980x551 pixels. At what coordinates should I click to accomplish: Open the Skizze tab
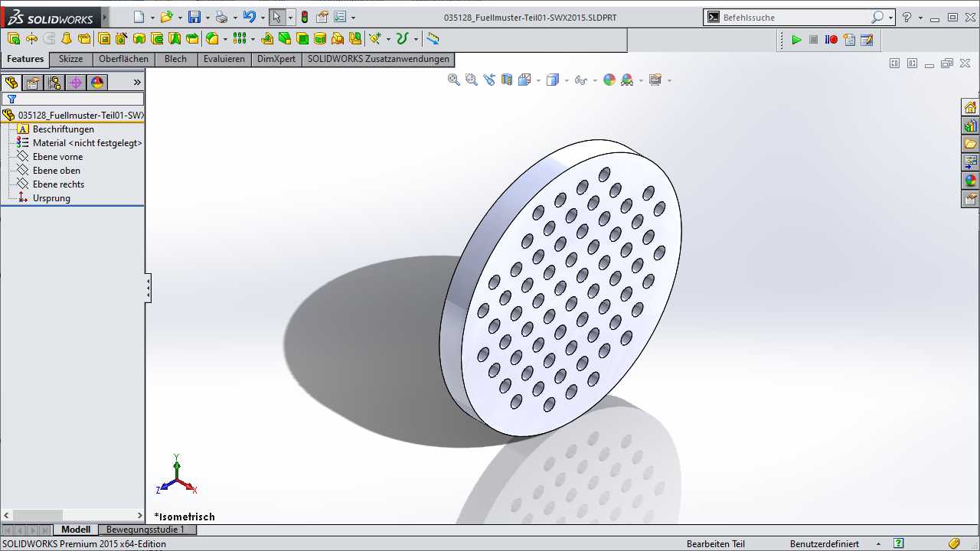[x=71, y=59]
